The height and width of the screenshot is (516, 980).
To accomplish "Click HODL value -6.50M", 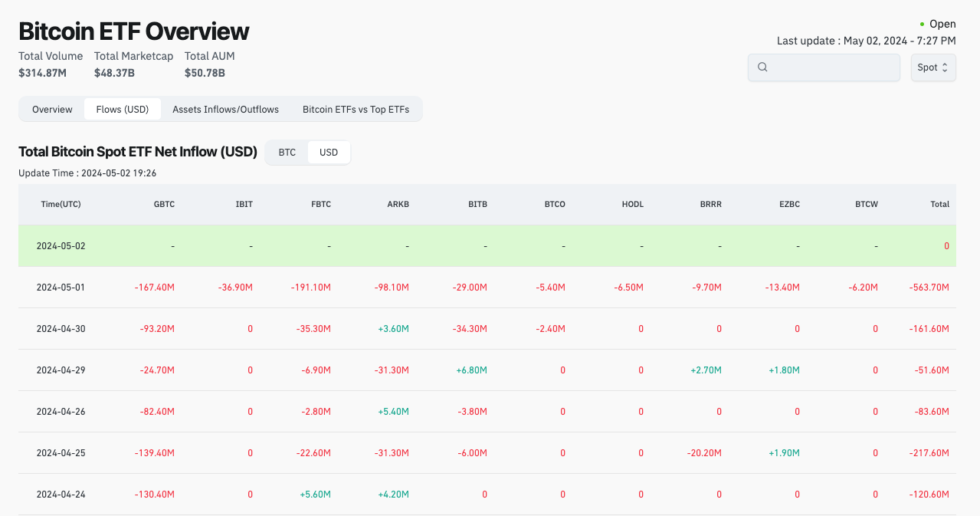I will [x=629, y=288].
